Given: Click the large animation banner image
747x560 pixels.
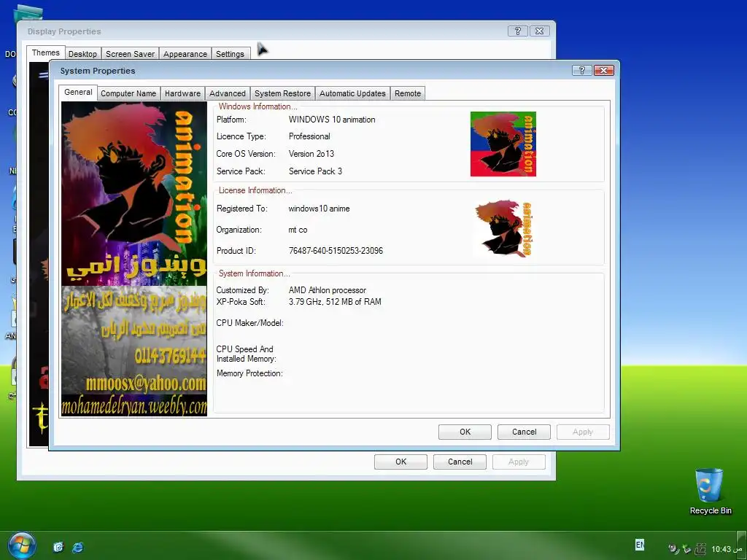Looking at the screenshot, I should [x=134, y=259].
